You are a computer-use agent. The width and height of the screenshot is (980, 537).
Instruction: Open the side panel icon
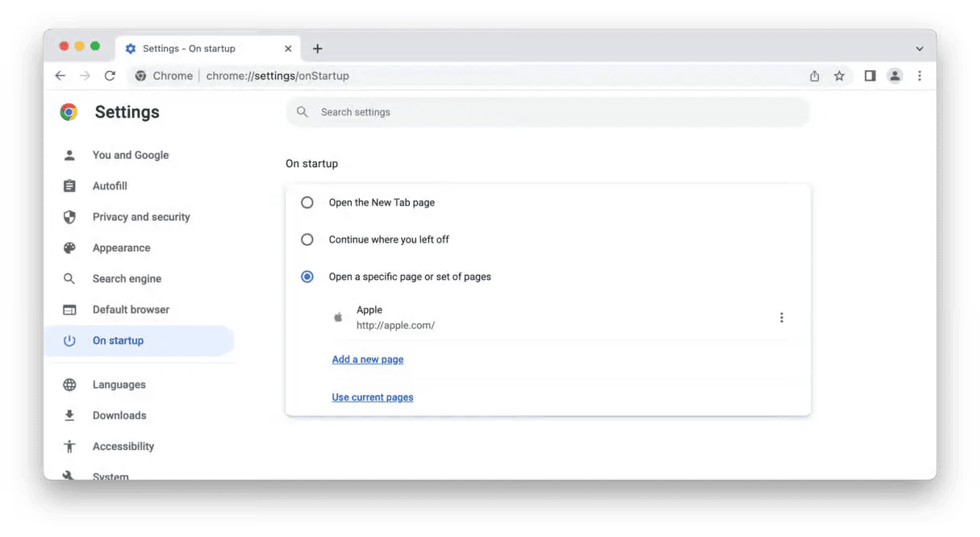click(x=869, y=76)
